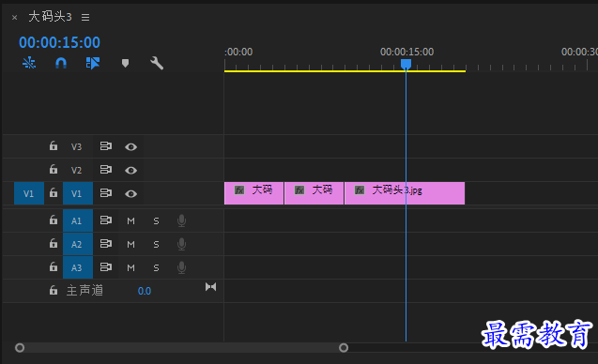Toggle V1 track lock icon

(x=54, y=193)
